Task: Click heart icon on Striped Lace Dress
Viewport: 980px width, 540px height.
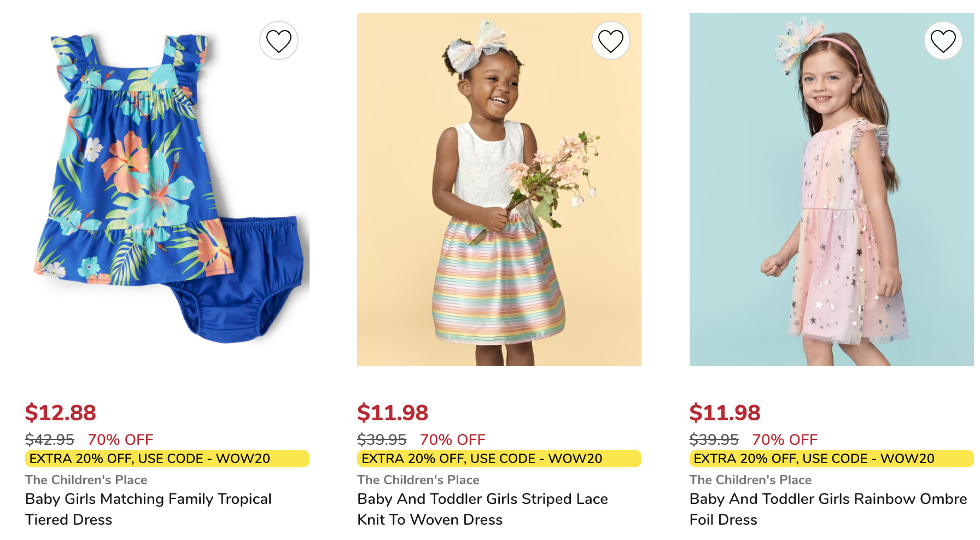Action: 610,41
